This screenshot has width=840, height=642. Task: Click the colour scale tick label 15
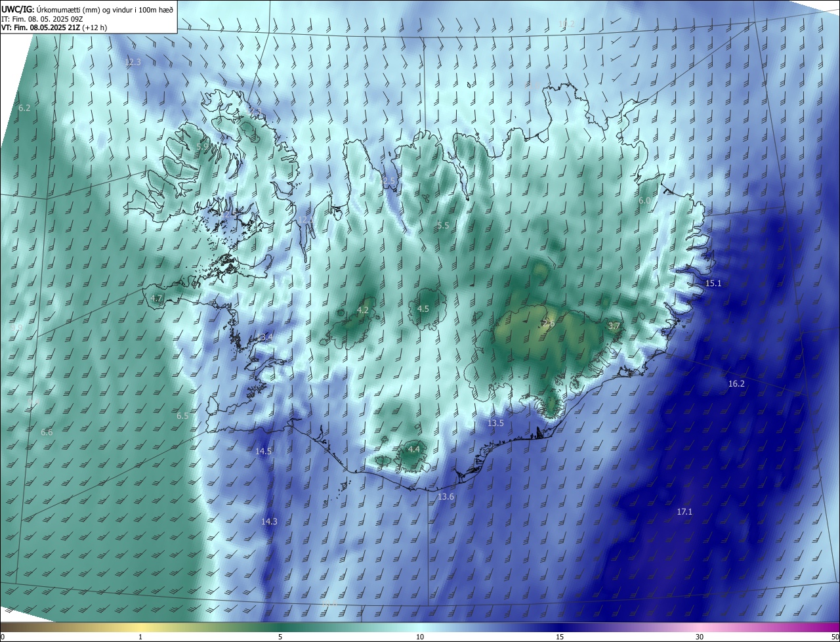[x=560, y=637]
